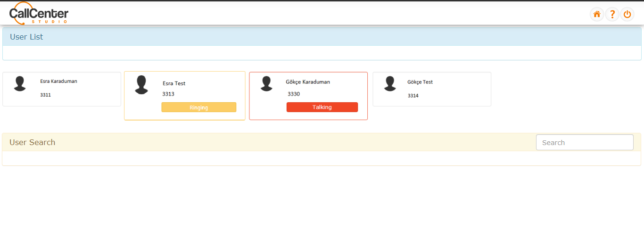
Task: Open help with the question mark icon
Action: (612, 14)
